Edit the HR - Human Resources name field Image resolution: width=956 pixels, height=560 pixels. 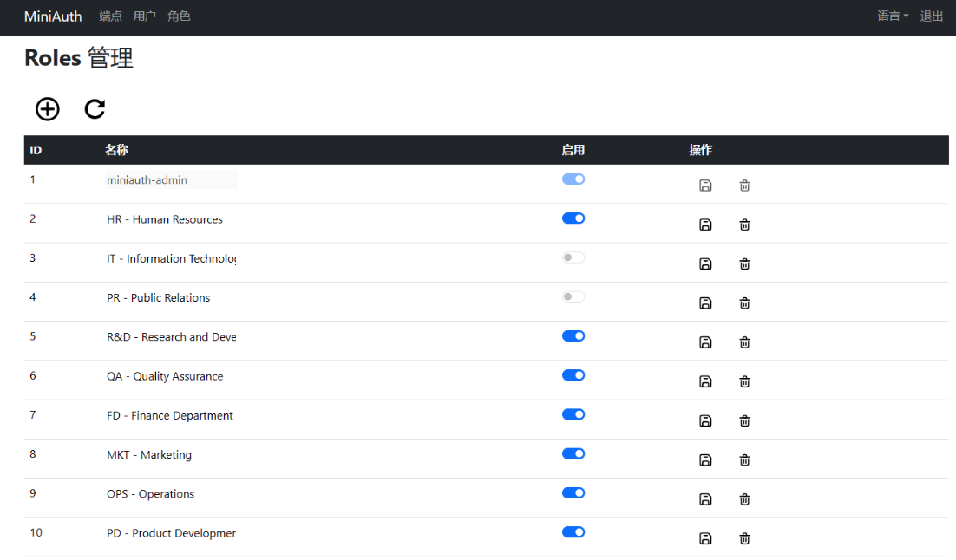pos(171,219)
